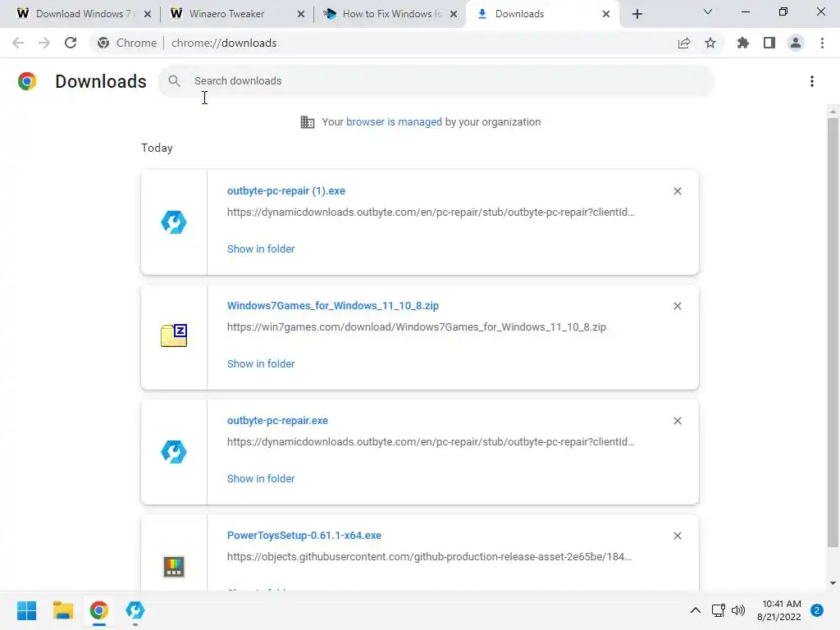The height and width of the screenshot is (630, 840).
Task: Click the browser forward arrow
Action: [x=44, y=43]
